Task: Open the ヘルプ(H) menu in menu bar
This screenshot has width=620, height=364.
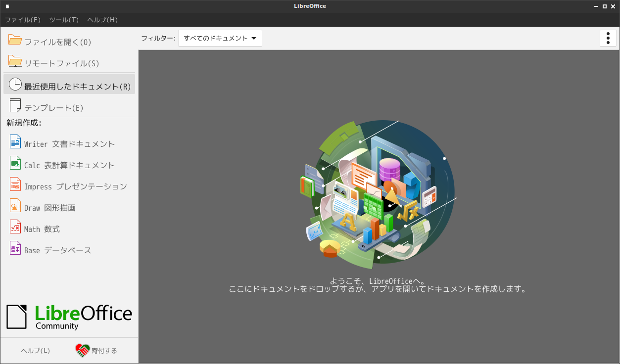Action: point(102,20)
